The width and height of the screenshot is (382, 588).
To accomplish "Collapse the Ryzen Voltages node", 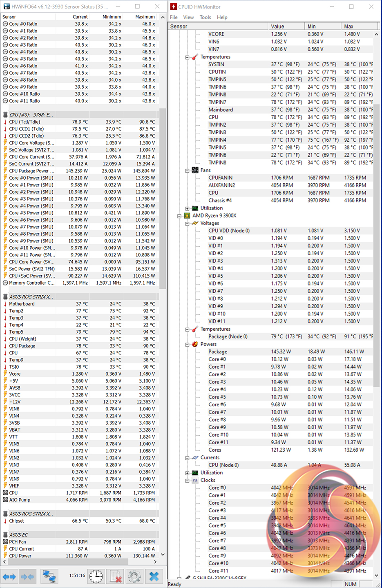I will click(187, 223).
